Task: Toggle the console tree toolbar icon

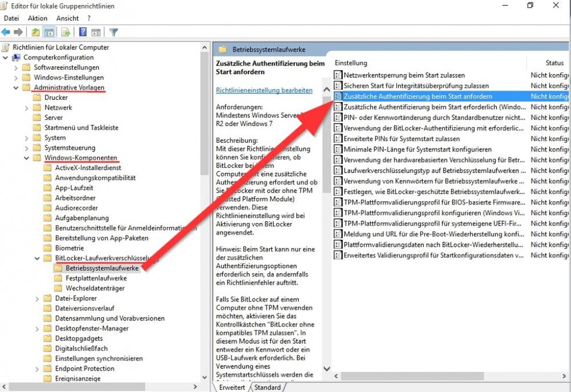Action: pyautogui.click(x=48, y=31)
